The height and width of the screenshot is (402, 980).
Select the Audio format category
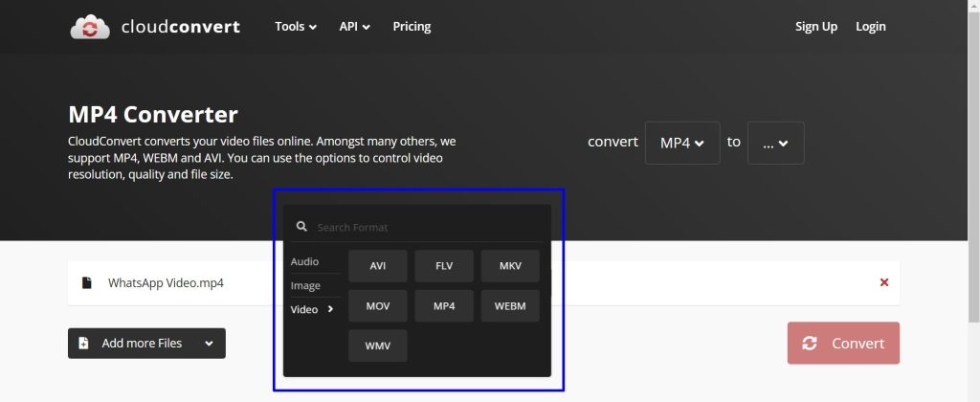305,261
